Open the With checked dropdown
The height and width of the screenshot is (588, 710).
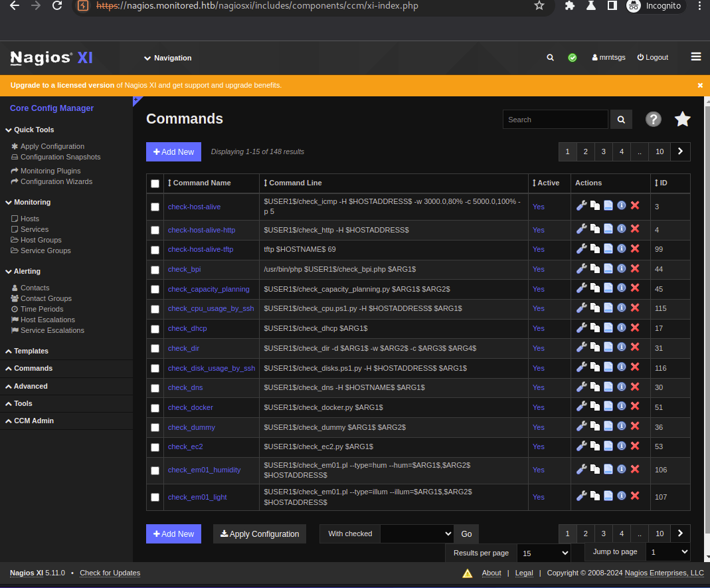coord(417,534)
